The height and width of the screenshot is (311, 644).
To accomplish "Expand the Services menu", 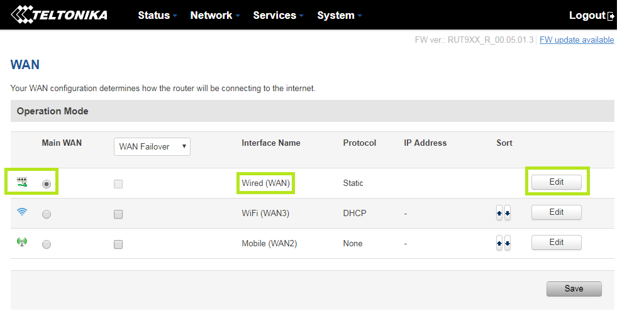I will (278, 15).
